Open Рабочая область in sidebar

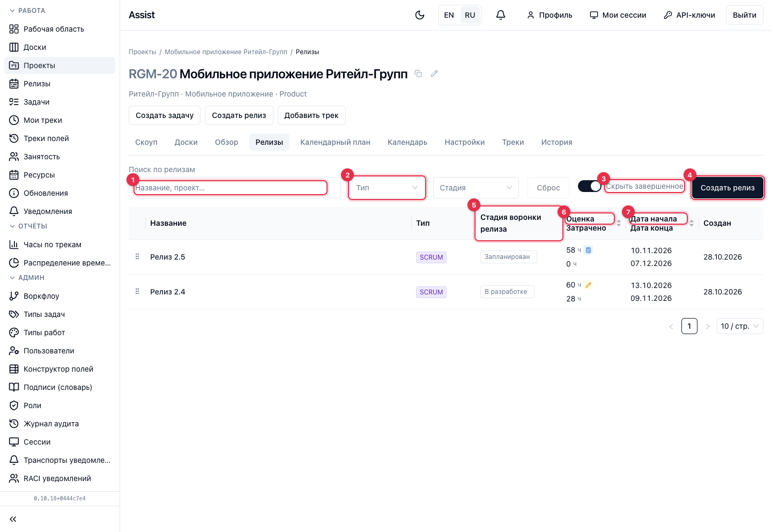pos(60,29)
